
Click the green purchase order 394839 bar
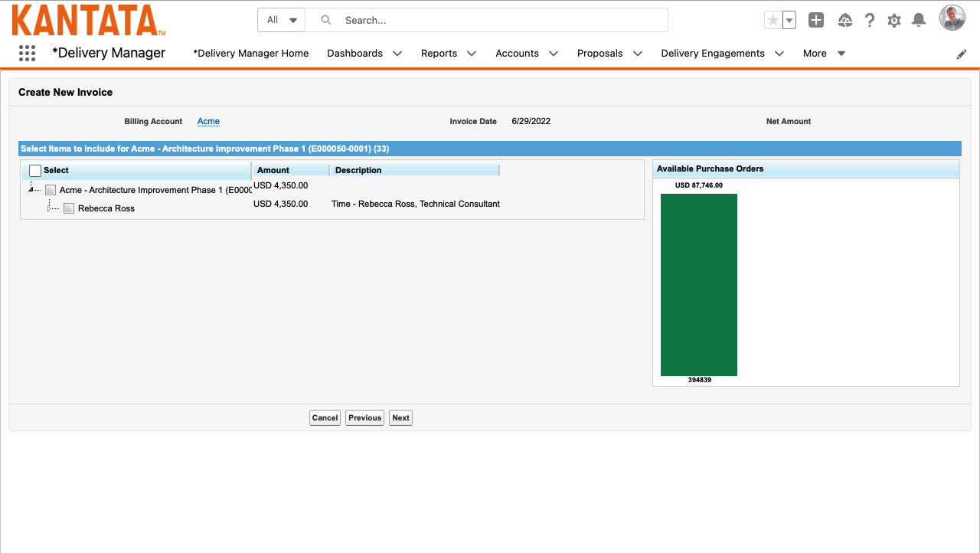tap(698, 284)
